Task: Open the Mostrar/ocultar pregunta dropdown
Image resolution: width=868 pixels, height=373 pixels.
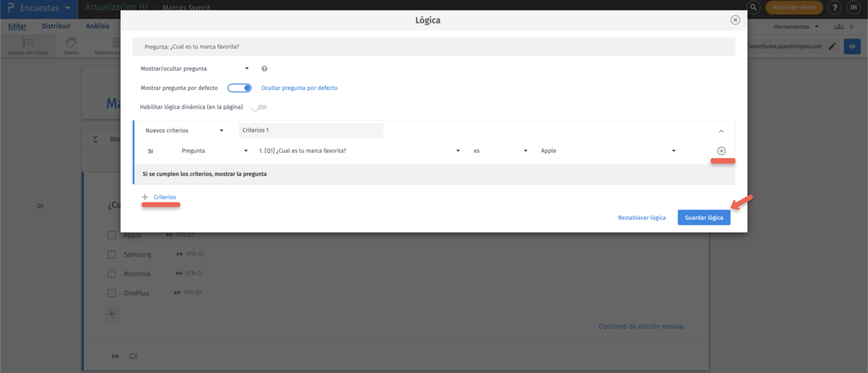Action: tap(195, 69)
